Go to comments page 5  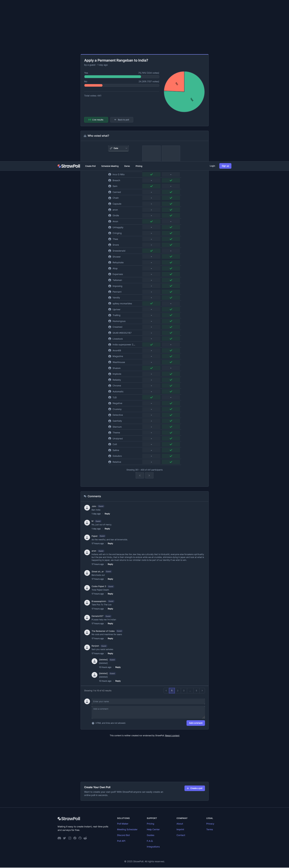click(x=196, y=691)
